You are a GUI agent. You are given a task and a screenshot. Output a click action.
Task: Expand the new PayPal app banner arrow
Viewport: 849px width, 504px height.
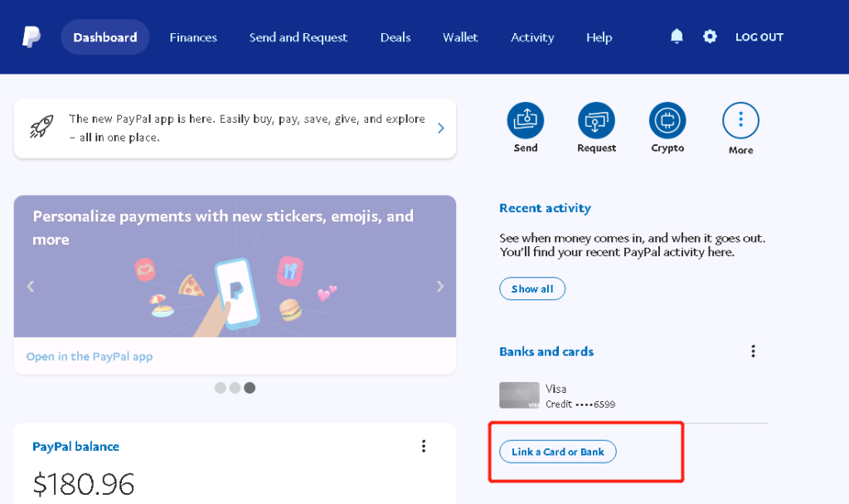(x=441, y=128)
